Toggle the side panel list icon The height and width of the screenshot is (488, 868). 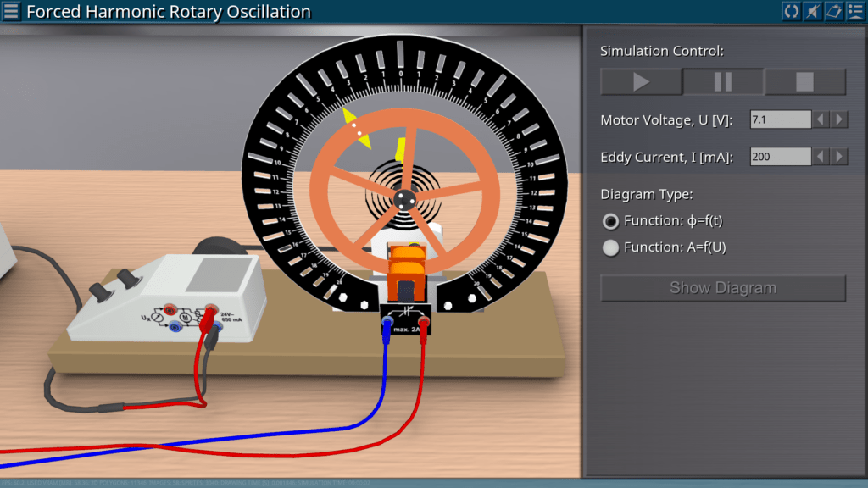[854, 11]
